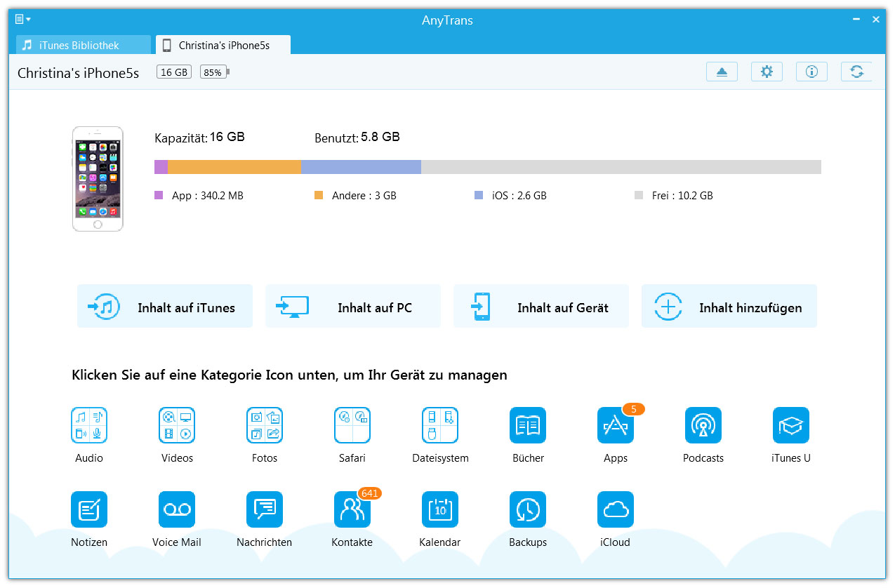This screenshot has width=895, height=588.
Task: Open the Nachrichten category icon
Action: [265, 509]
